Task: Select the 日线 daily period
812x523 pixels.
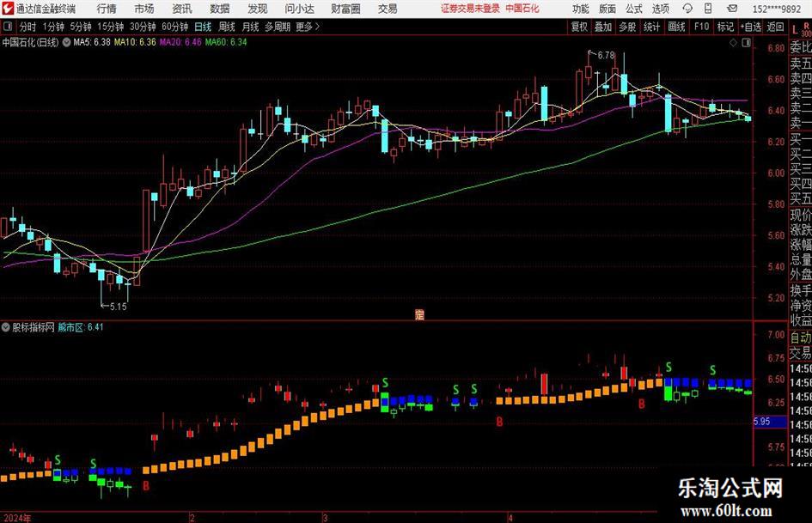Action: click(x=203, y=27)
